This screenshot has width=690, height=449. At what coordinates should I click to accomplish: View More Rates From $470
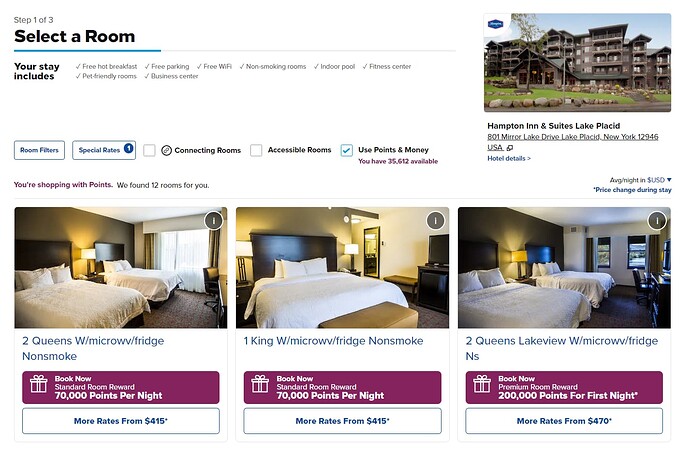point(564,421)
